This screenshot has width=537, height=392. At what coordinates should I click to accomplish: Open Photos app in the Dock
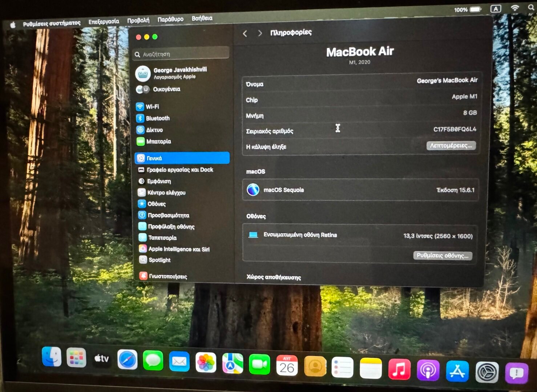[x=206, y=363]
